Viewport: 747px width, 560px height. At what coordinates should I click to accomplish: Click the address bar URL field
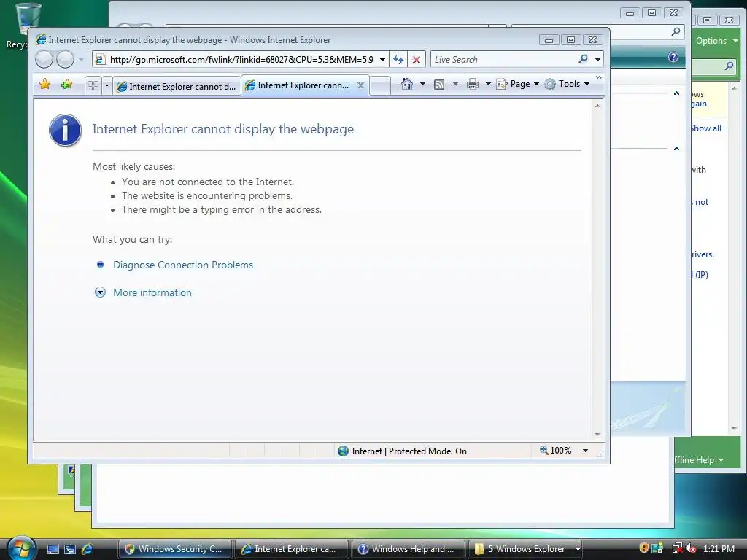pos(241,60)
